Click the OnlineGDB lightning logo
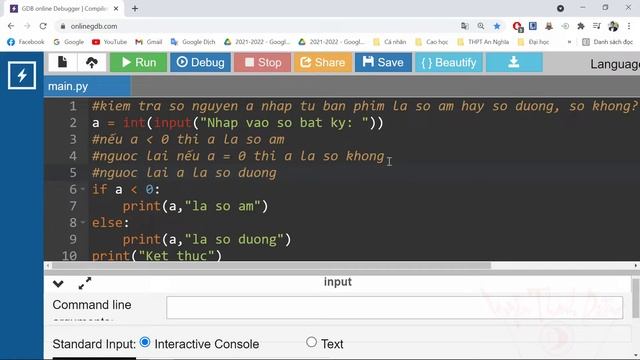The width and height of the screenshot is (640, 360). click(22, 75)
